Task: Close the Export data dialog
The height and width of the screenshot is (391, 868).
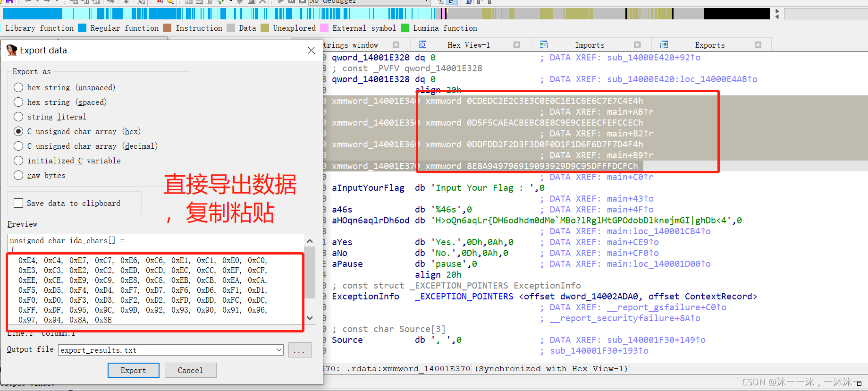Action: [311, 50]
